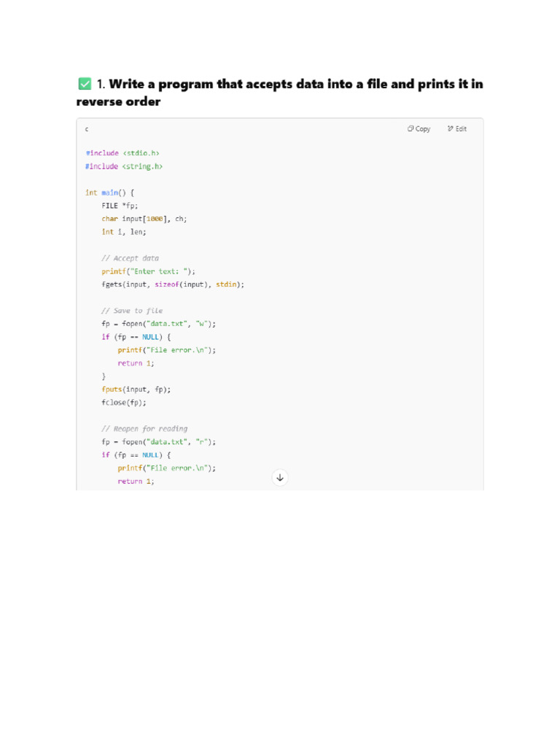Click the char input[1000] declaration line
Viewport: 560px width, 747px height.
point(144,219)
